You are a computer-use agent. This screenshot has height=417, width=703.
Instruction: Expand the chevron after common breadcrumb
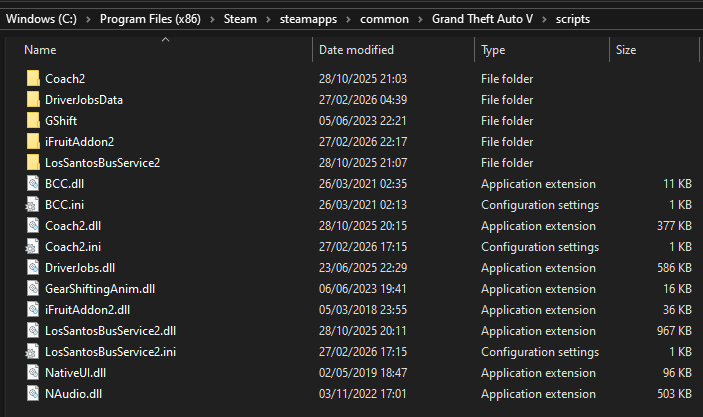(x=420, y=19)
